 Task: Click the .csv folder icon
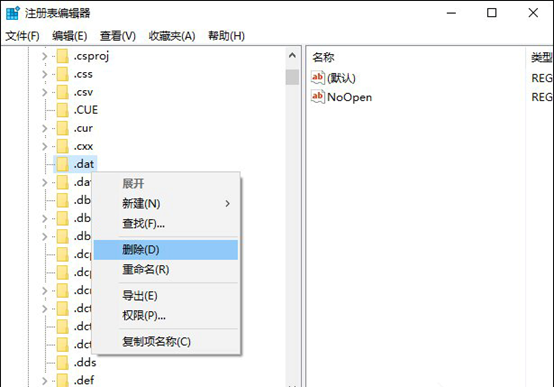pos(63,92)
